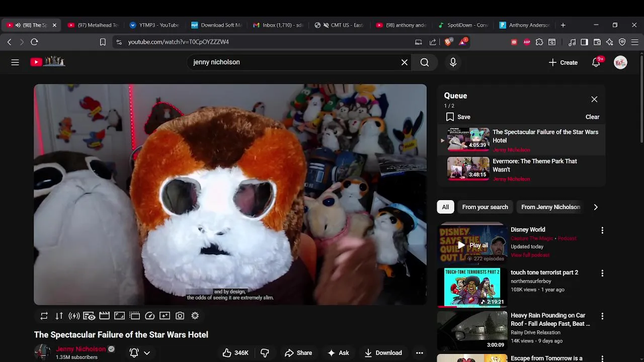Toggle the loop video icon under player
Screen dimensions: 644x362
click(44, 316)
